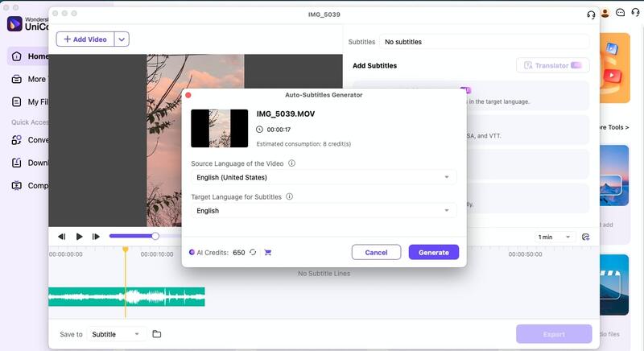Click the 00:00:10:00 timeline ruler label
This screenshot has height=351, width=644.
tap(157, 254)
